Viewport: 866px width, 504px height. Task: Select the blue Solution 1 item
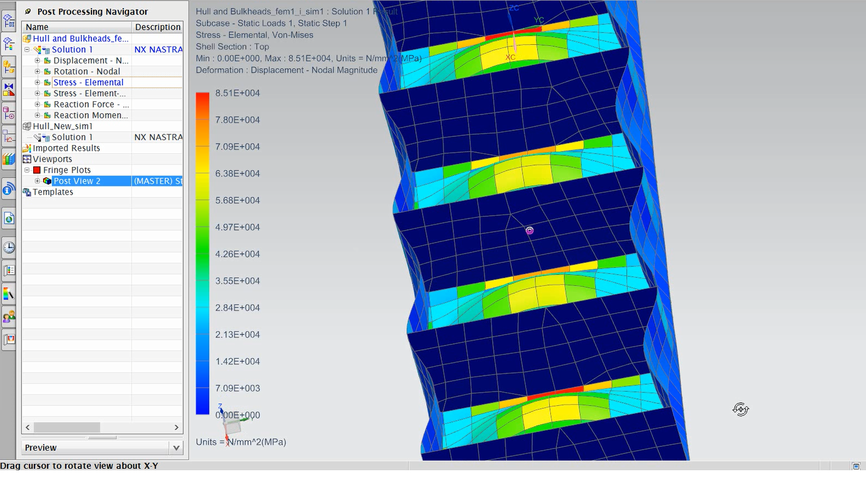coord(72,49)
